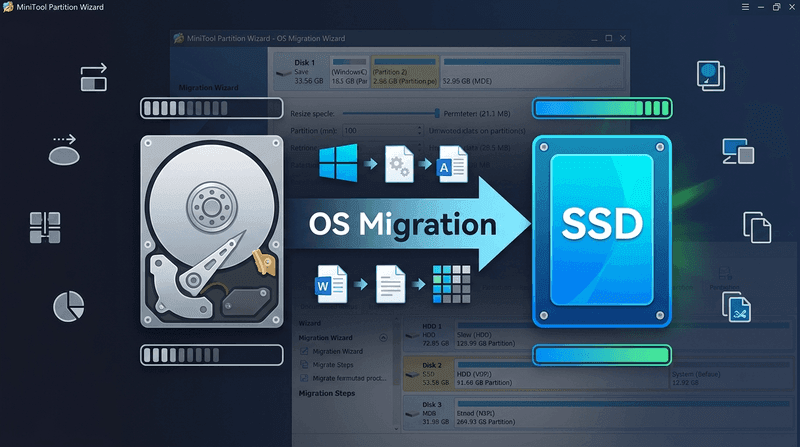800x447 pixels.
Task: Select the file cut scissors icon
Action: [736, 307]
